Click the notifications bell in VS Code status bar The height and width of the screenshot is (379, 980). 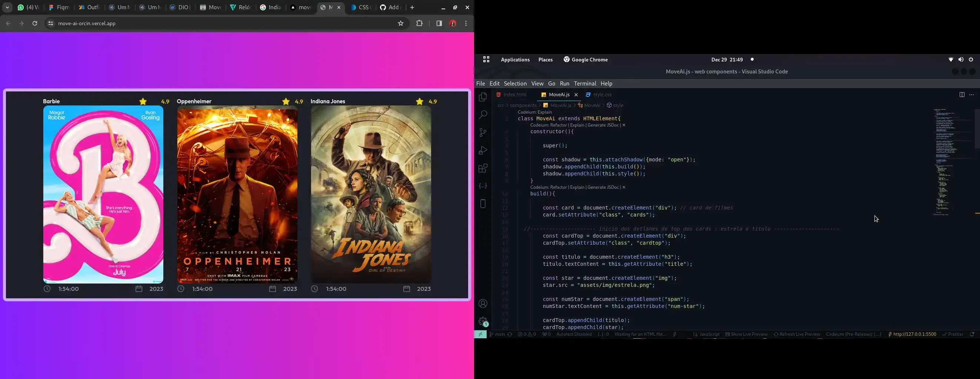click(972, 334)
